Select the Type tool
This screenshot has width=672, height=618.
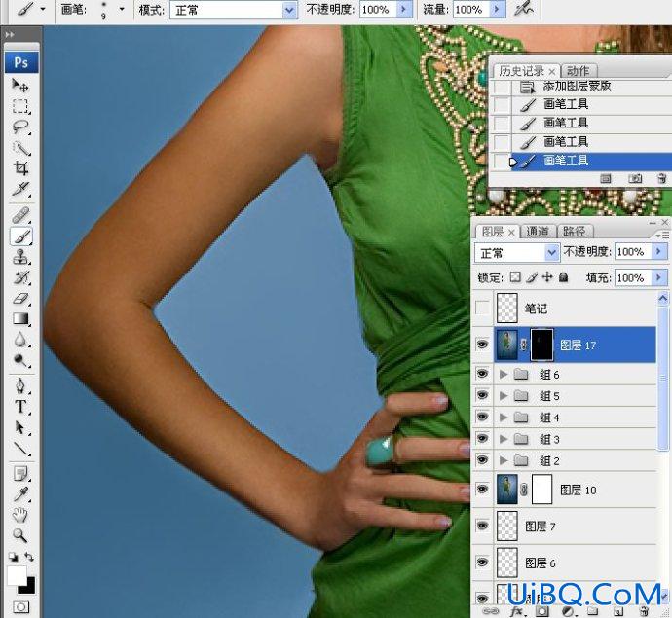coord(20,407)
